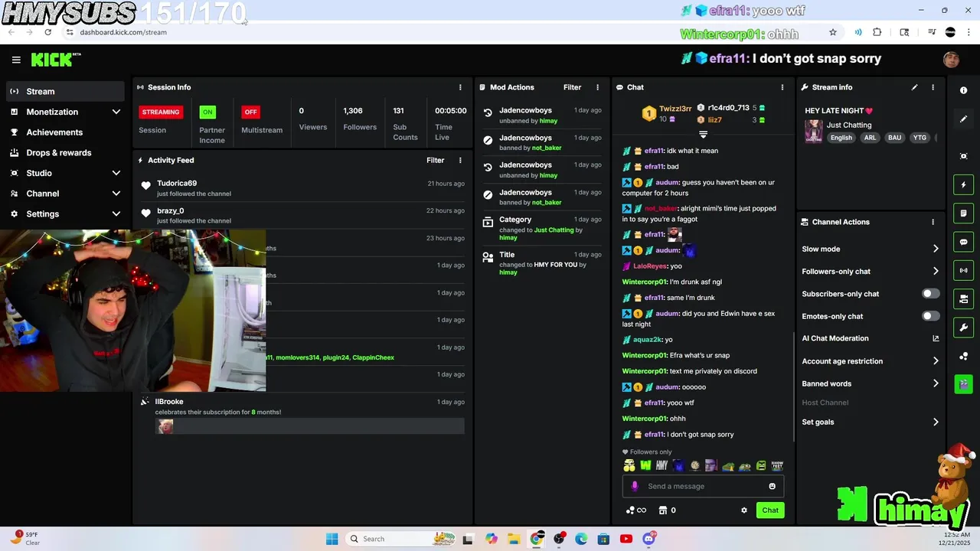Screen dimensions: 980x551
Task: Toggle the broadcast signal widget in right sidebar
Action: coord(963,270)
